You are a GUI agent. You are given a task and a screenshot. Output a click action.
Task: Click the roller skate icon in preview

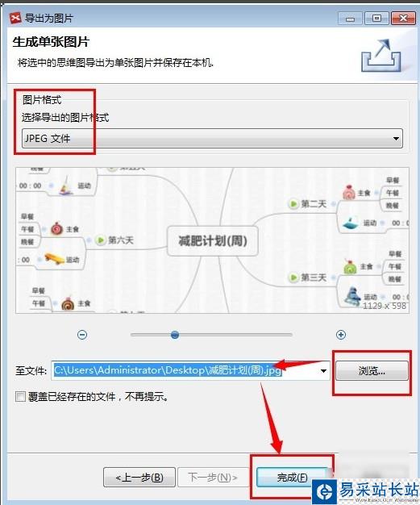tap(352, 295)
